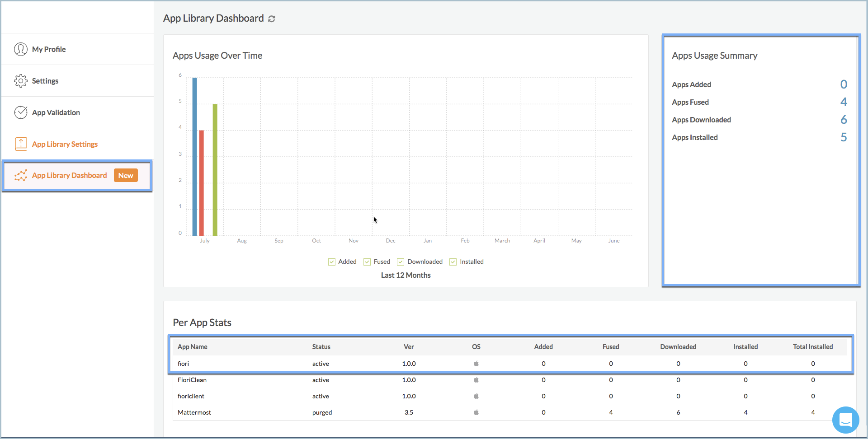The width and height of the screenshot is (868, 439).
Task: Click active status in FioriClean row
Action: click(x=321, y=380)
